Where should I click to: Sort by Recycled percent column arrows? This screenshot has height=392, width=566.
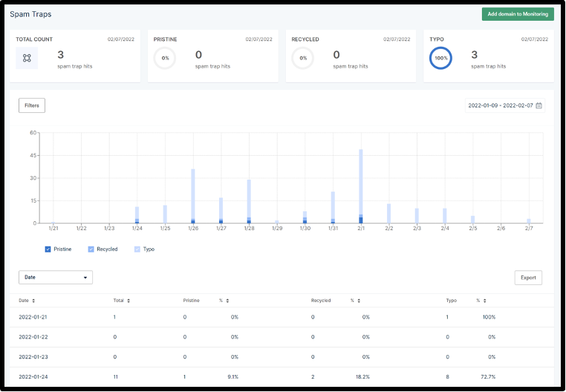pos(359,301)
